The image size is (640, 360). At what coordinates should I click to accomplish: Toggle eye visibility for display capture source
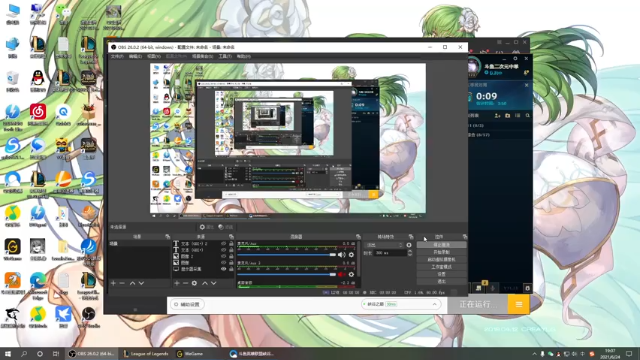coord(223,269)
